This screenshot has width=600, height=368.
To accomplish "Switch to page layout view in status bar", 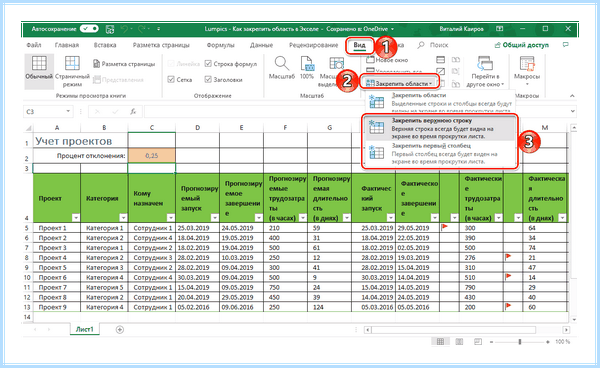I will click(459, 342).
